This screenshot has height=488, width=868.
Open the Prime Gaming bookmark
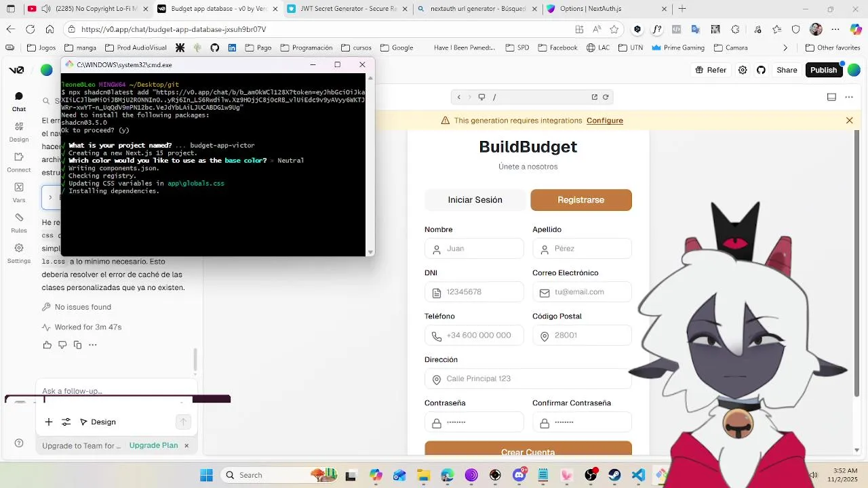[x=677, y=47]
